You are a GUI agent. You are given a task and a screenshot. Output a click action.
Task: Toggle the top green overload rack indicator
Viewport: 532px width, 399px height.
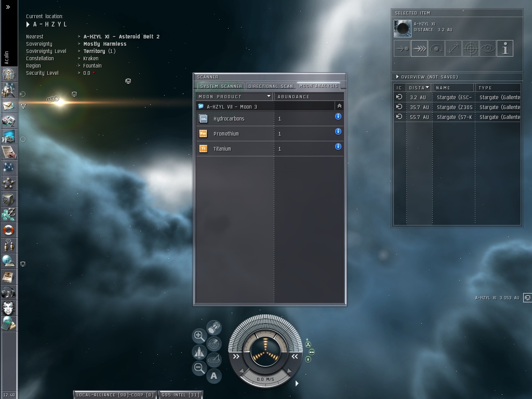(308, 345)
